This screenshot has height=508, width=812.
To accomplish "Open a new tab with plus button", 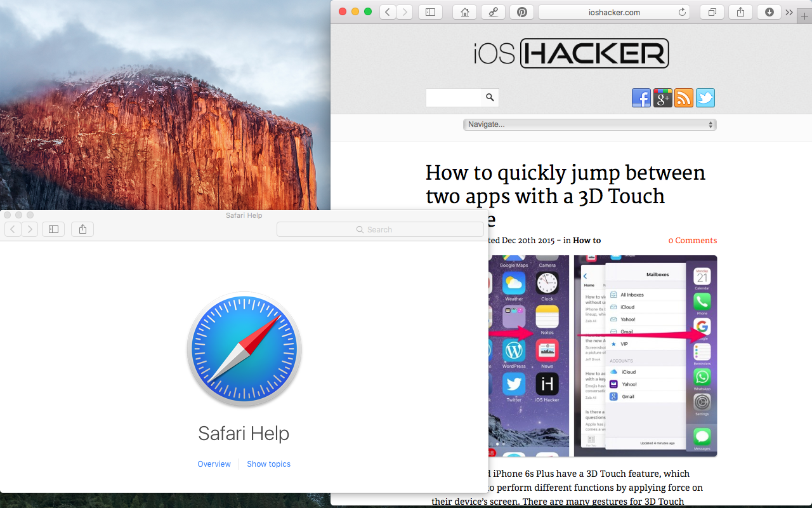I will point(804,17).
